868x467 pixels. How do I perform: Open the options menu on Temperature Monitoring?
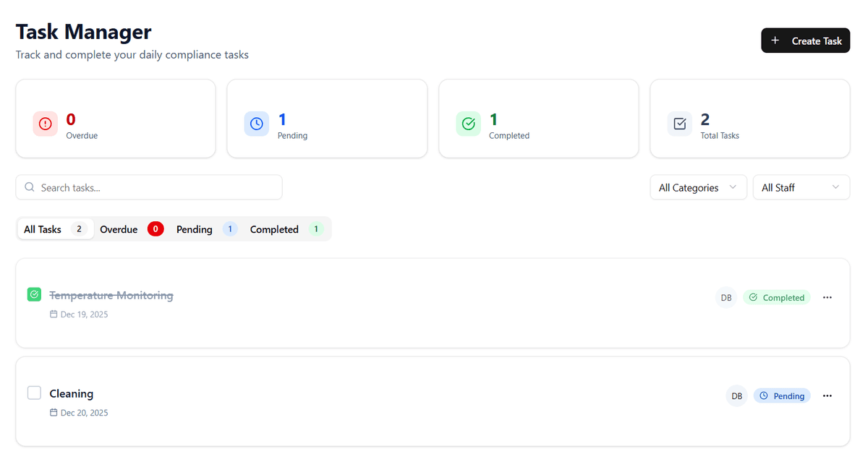pos(827,297)
